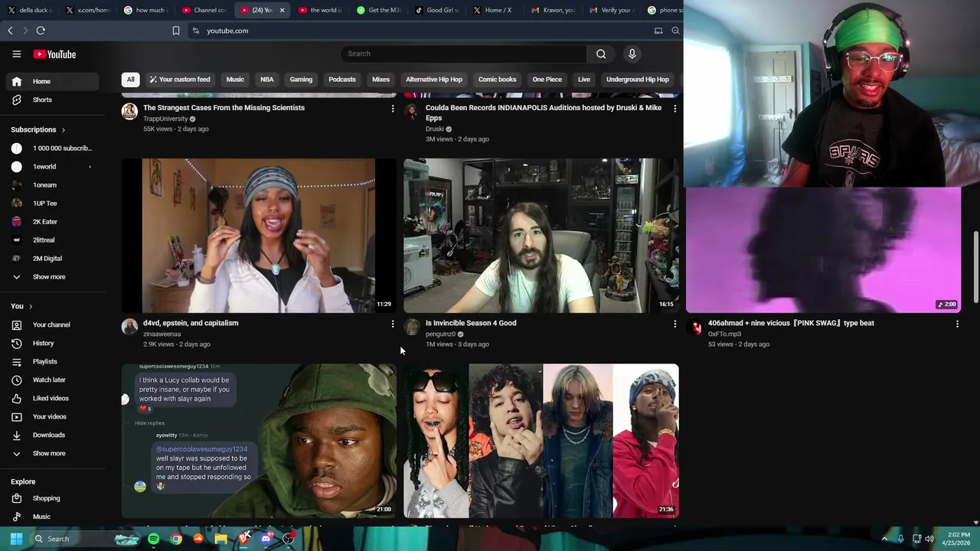The width and height of the screenshot is (980, 551).
Task: Select Alternative Hip Hop chip
Action: coord(434,80)
